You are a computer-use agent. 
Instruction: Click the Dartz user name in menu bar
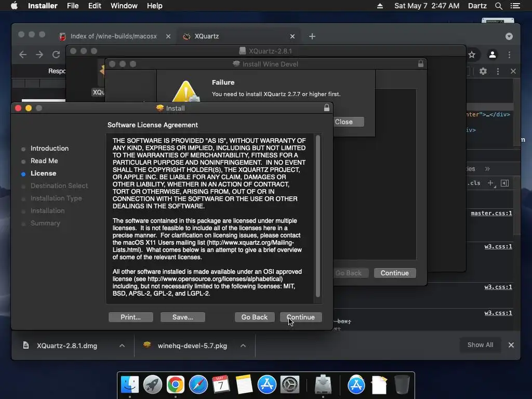click(x=477, y=6)
